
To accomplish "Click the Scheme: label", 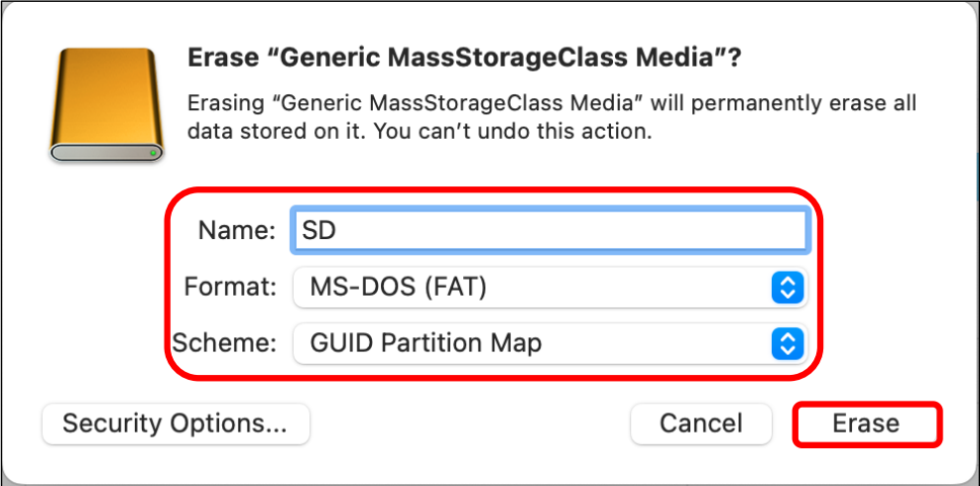I will 224,343.
